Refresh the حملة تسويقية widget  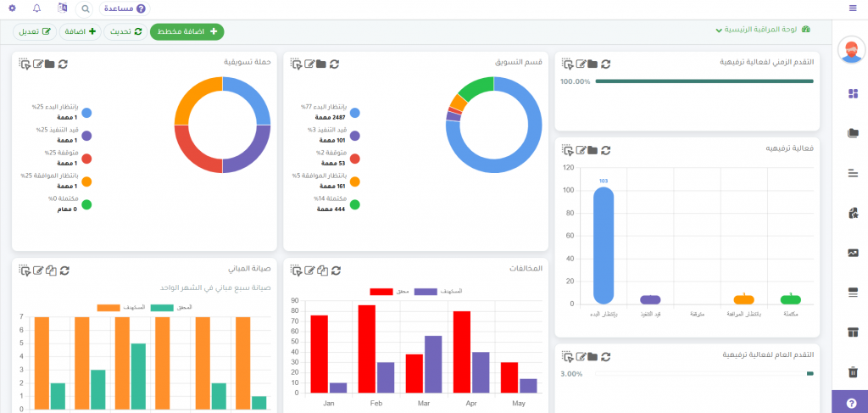point(64,64)
